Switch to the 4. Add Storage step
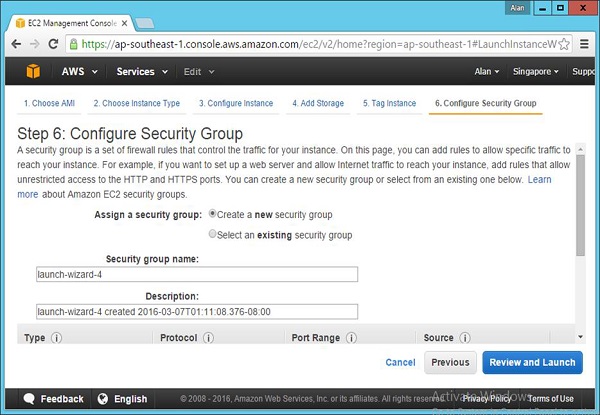Image resolution: width=600 pixels, height=415 pixels. [320, 103]
